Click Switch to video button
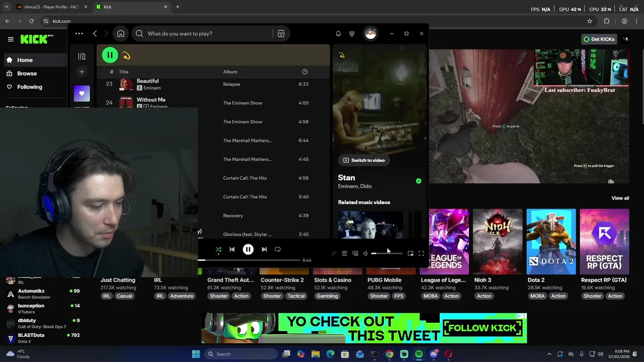The image size is (644, 362). pos(364,160)
